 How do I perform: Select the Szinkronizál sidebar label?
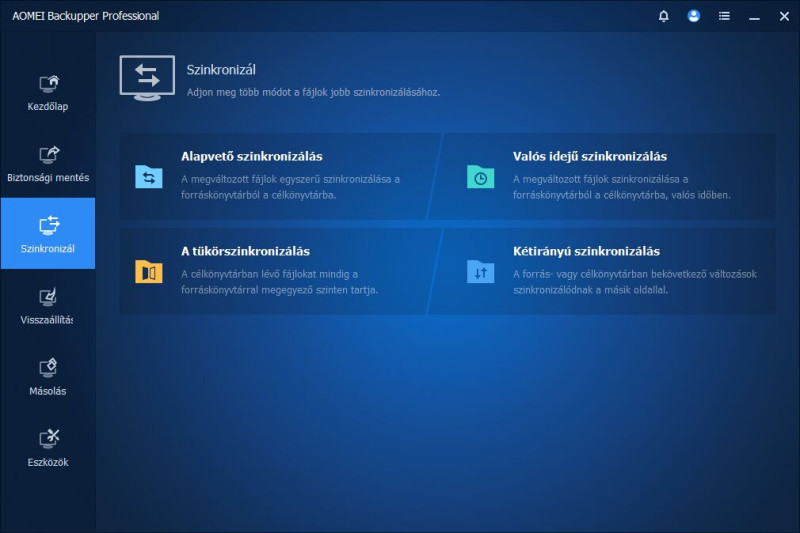[47, 249]
